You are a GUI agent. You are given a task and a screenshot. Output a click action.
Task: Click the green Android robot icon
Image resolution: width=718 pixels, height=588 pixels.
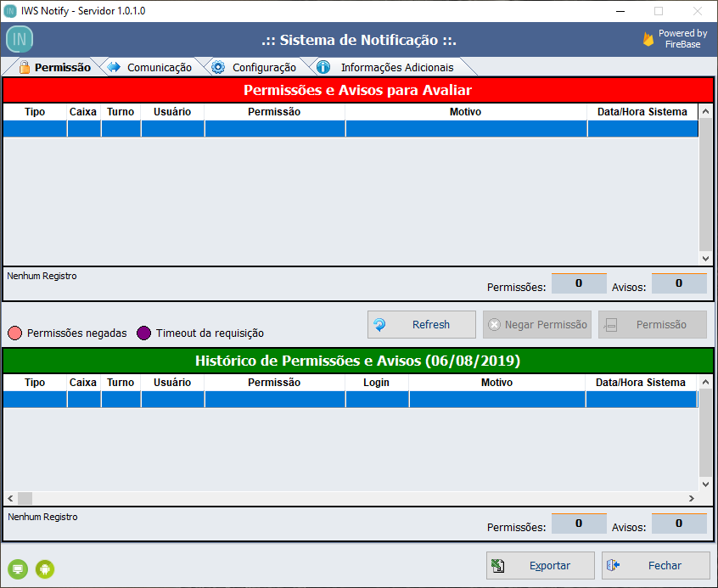45,568
